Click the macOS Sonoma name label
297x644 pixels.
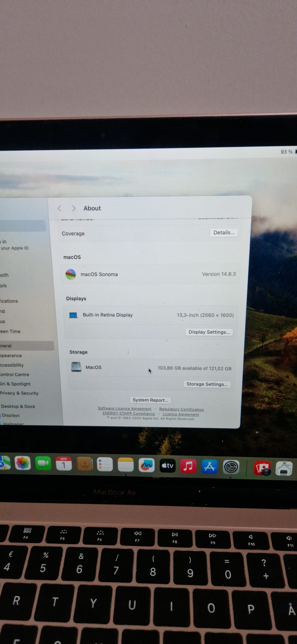tap(99, 274)
